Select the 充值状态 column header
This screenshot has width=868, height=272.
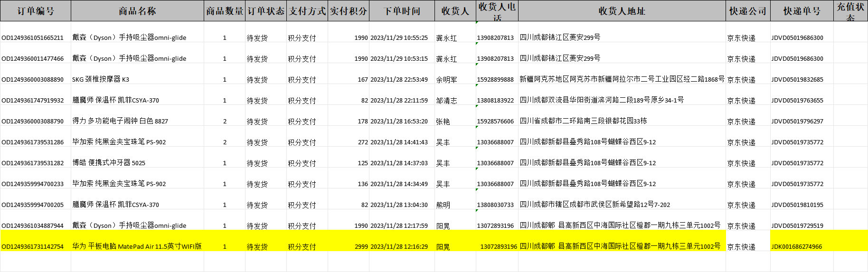850,11
